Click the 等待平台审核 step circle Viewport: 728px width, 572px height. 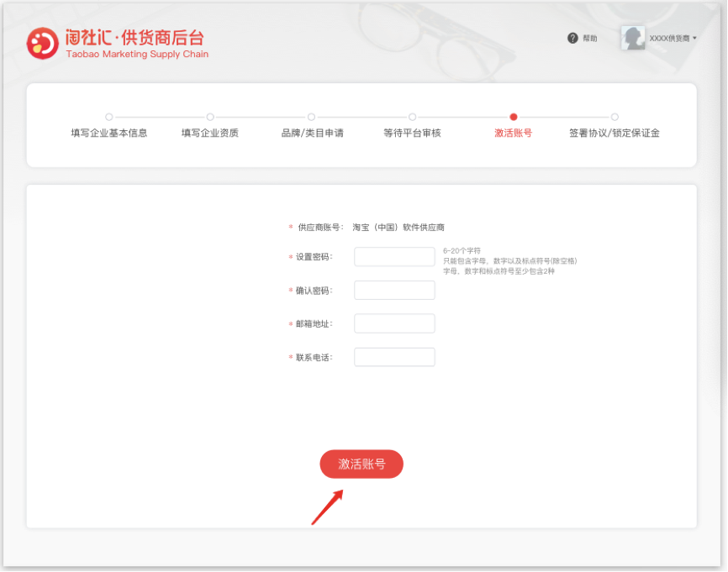click(x=412, y=118)
